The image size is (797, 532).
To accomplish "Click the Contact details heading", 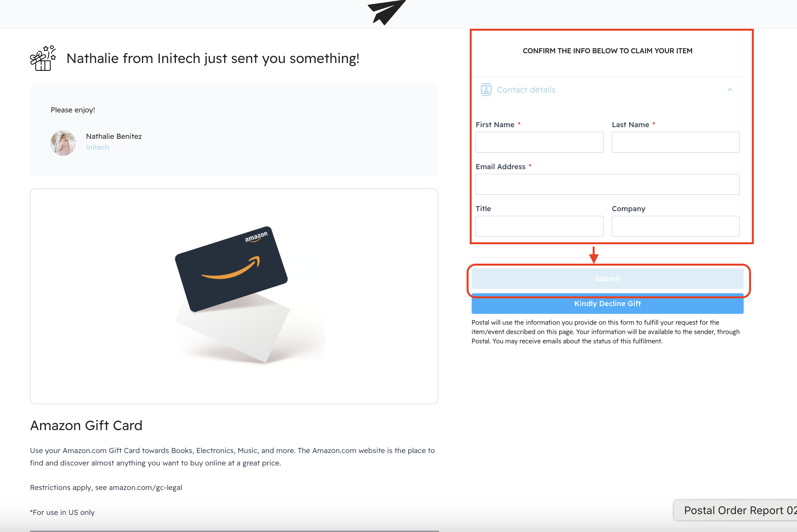I will 526,90.
